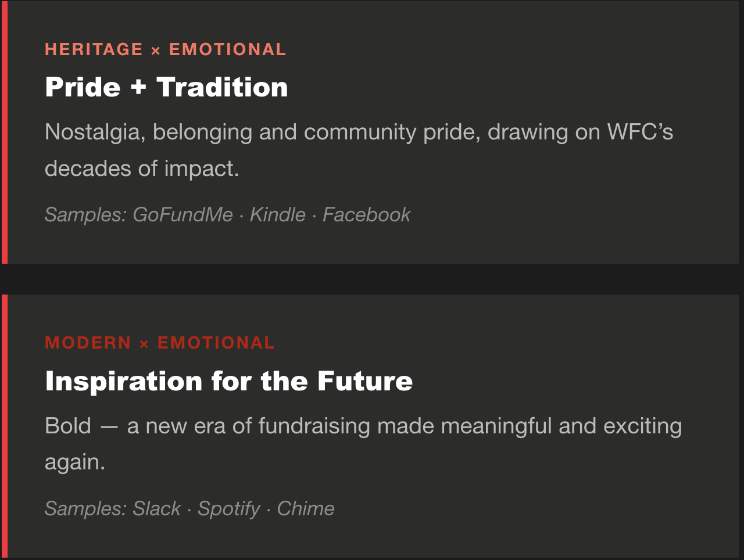Screen dimensions: 744x560
Task: Click the × symbol after HERITAGE
Action: pos(155,51)
